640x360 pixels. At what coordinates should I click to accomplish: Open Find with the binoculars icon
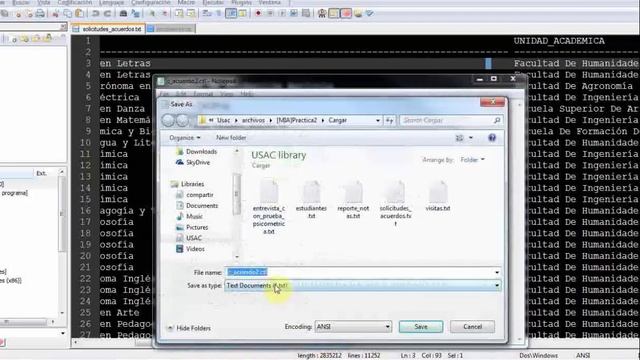pyautogui.click(x=123, y=13)
